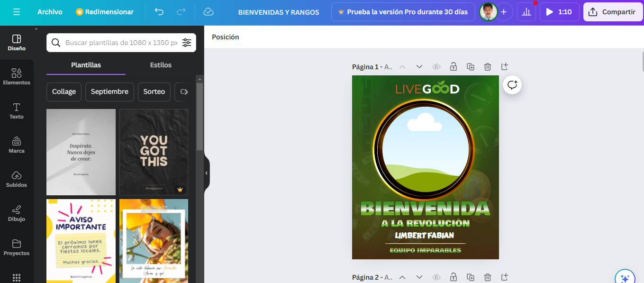644x283 pixels.
Task: Click the Página 2 title label
Action: (372, 277)
